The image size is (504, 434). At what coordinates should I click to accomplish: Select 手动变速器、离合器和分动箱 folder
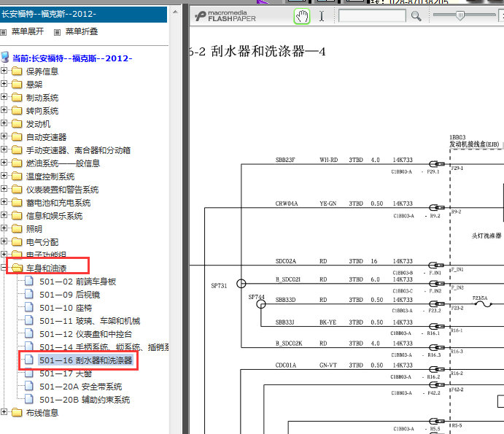(x=78, y=150)
